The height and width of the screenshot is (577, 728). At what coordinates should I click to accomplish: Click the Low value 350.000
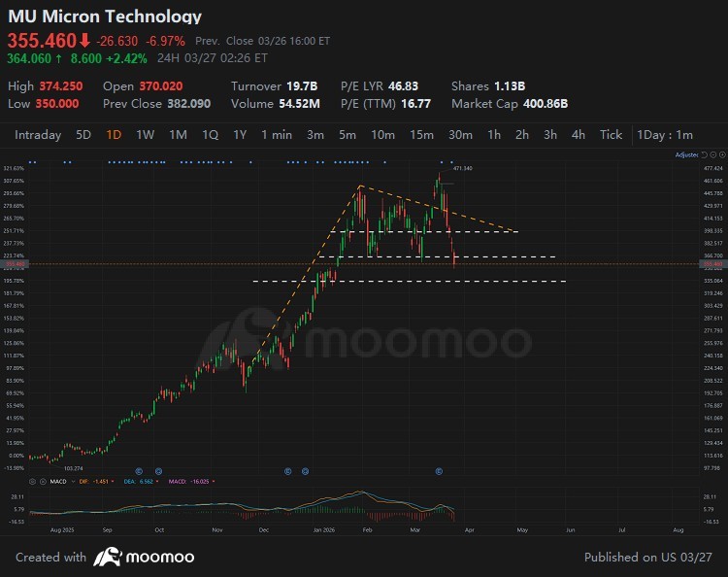coord(57,104)
